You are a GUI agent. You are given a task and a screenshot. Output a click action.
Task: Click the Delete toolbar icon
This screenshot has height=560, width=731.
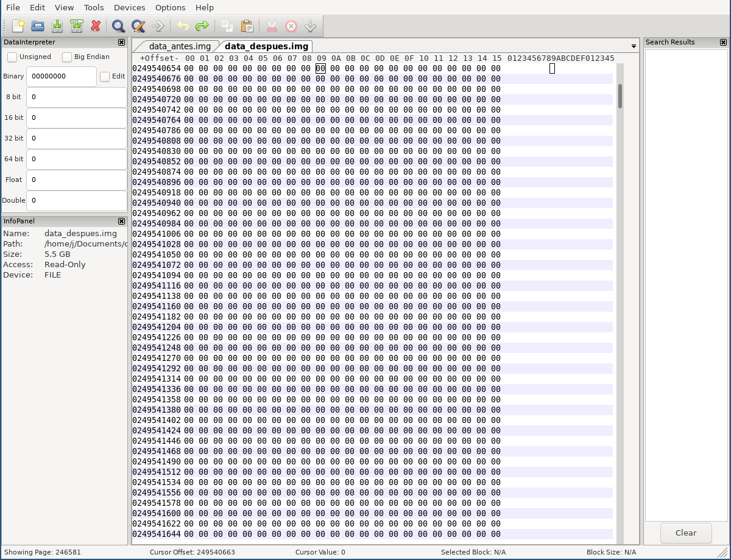point(291,26)
